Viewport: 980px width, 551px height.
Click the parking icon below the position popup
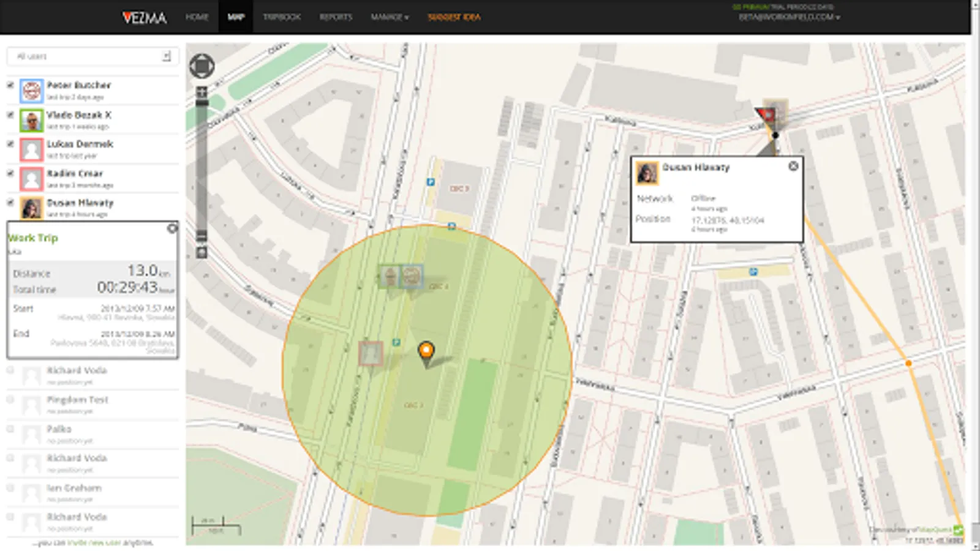click(753, 272)
